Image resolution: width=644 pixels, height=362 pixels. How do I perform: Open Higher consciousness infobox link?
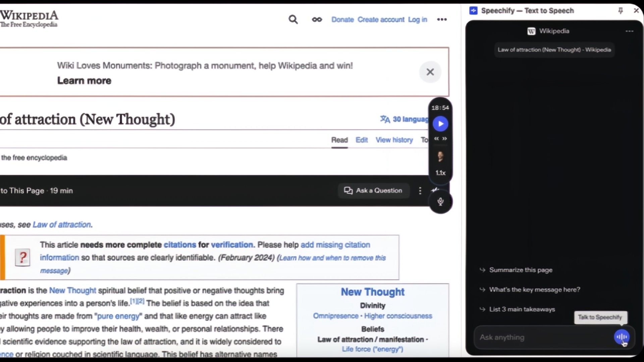pos(398,316)
